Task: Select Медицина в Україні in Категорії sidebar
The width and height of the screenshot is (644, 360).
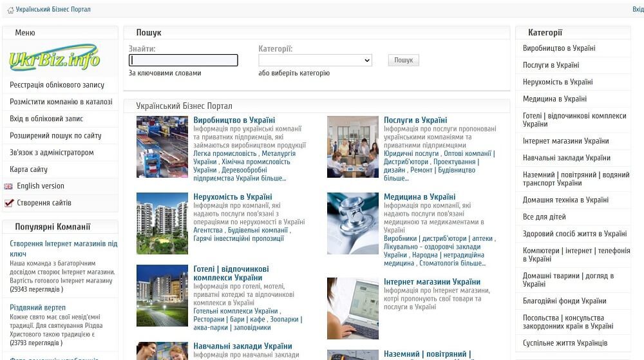Action: coord(554,99)
